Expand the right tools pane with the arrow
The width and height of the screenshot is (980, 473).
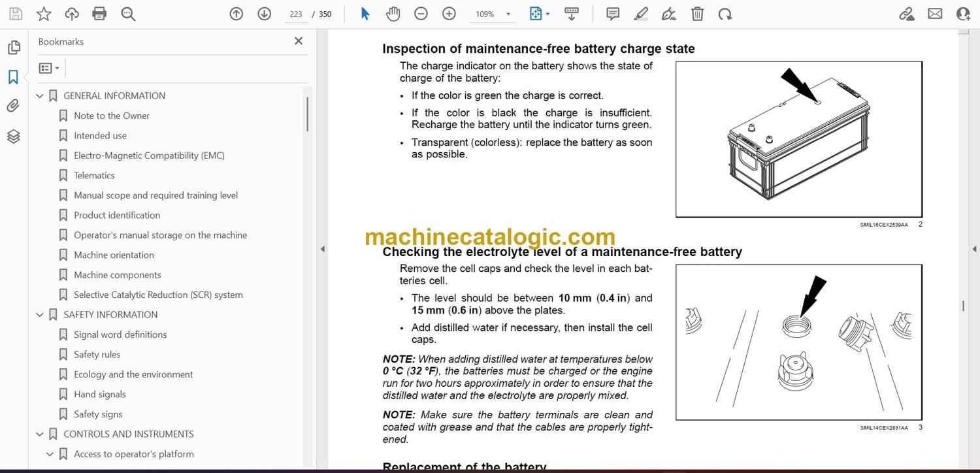pyautogui.click(x=974, y=249)
